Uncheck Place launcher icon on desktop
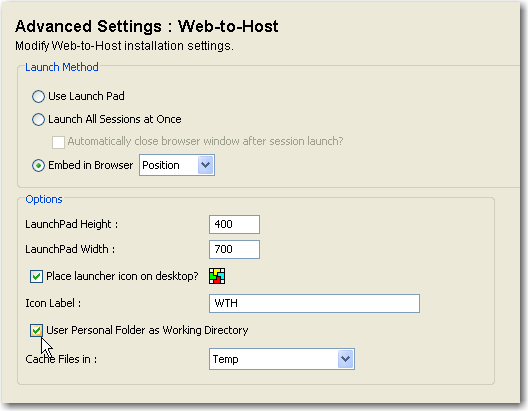Screen dimensions: 528x411 tap(36, 276)
